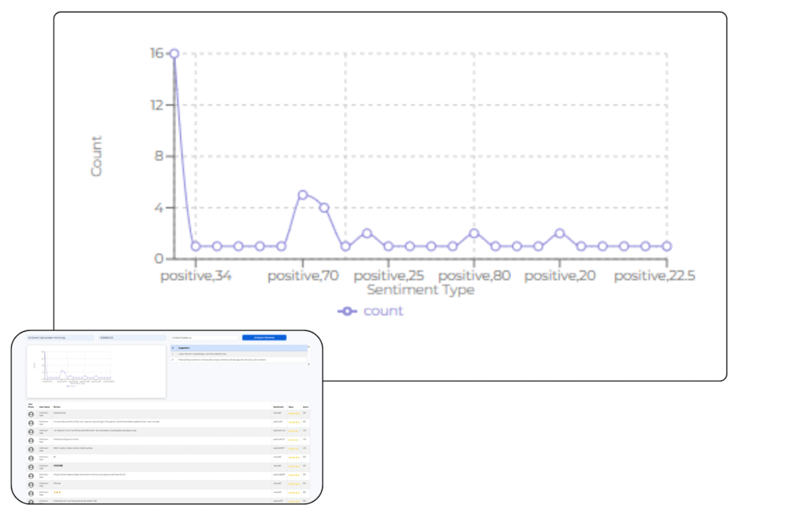Click the data point at count 16
This screenshot has width=798, height=532.
[x=175, y=53]
